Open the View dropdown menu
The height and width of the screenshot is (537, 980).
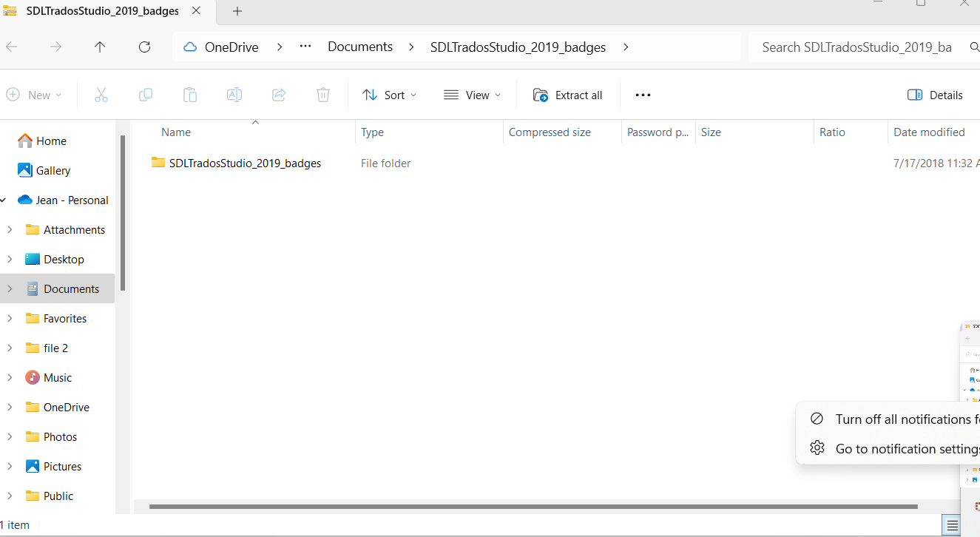472,95
